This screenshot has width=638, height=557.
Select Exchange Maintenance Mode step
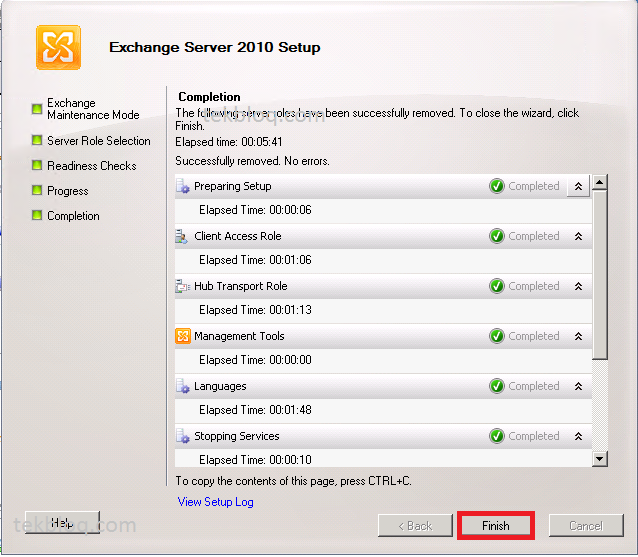pyautogui.click(x=93, y=109)
